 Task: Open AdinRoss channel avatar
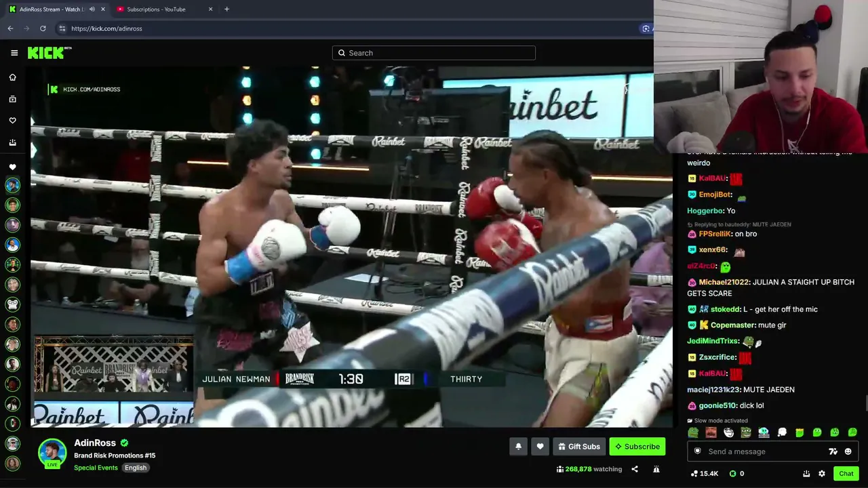52,453
